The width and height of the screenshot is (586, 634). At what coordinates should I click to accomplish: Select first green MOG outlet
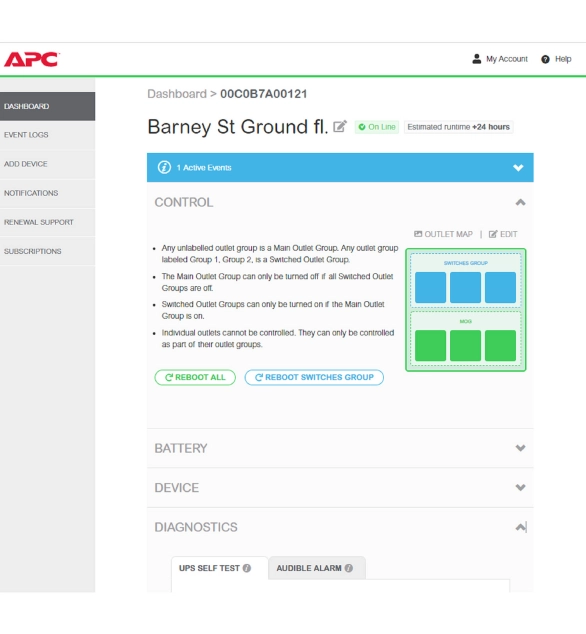point(430,346)
